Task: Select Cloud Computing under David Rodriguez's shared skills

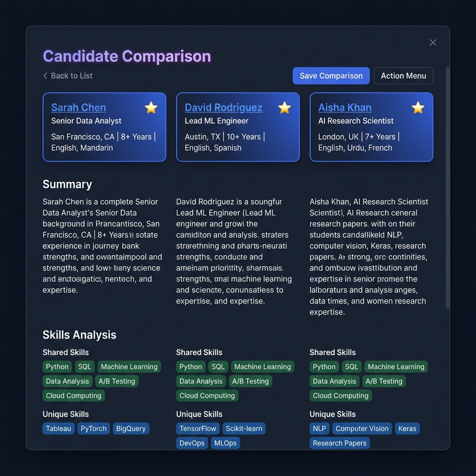Action: [207, 396]
